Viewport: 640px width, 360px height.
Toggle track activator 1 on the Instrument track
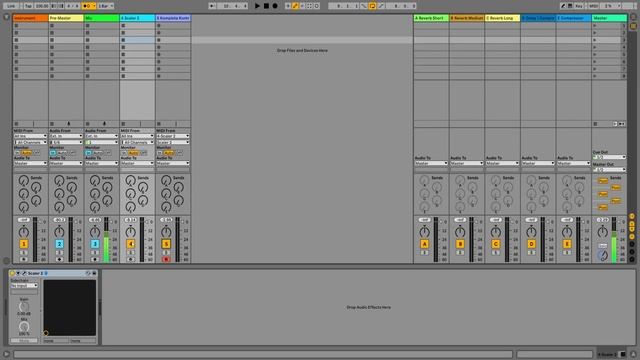[24, 244]
